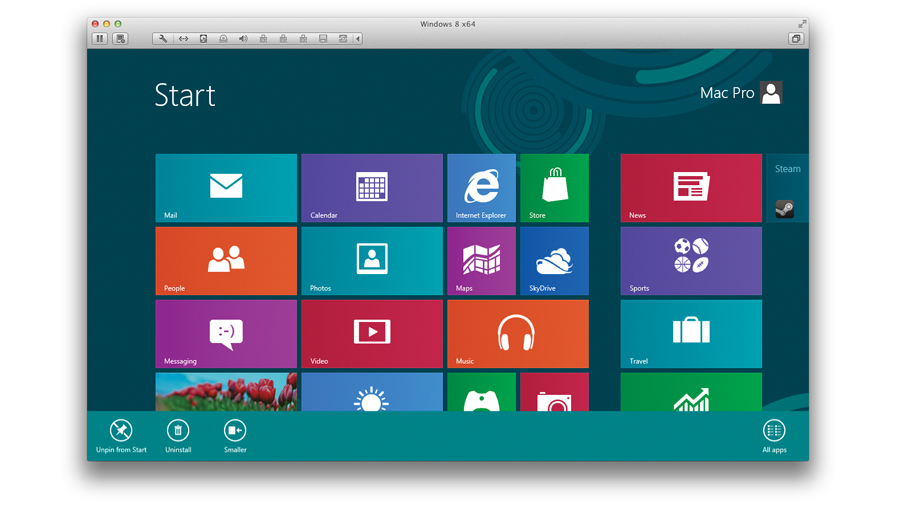900x506 pixels.
Task: Pause the virtual machine
Action: coord(100,38)
